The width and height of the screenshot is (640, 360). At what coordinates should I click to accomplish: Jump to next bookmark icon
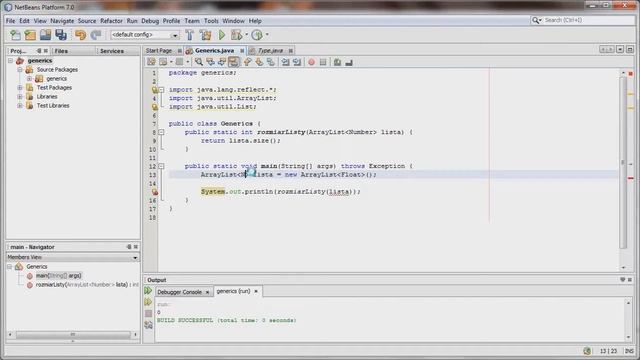(259, 62)
